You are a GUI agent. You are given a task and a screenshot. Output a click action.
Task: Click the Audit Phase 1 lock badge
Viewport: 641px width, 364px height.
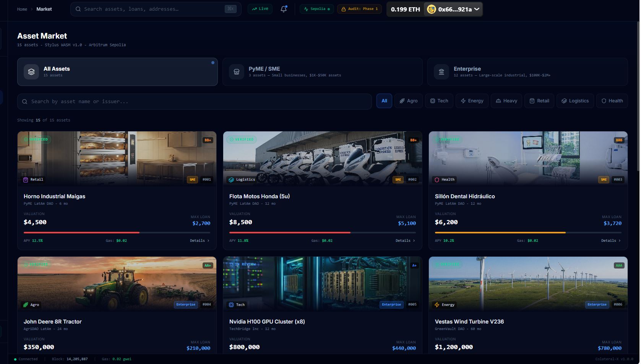coord(359,9)
